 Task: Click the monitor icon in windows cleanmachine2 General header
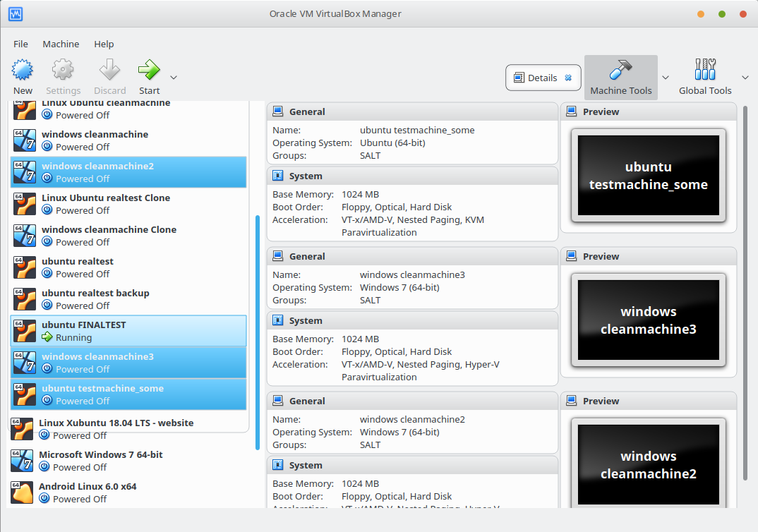278,401
